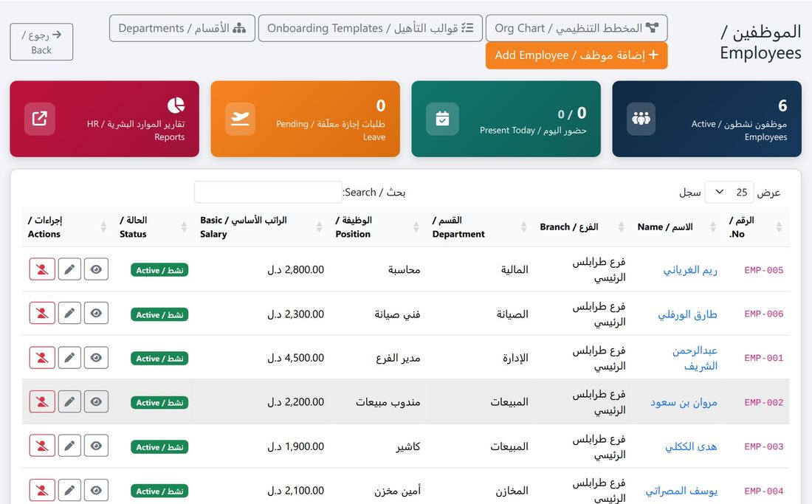Open employee profile هدى الككلي
Screen dimensions: 812x504
(691, 446)
